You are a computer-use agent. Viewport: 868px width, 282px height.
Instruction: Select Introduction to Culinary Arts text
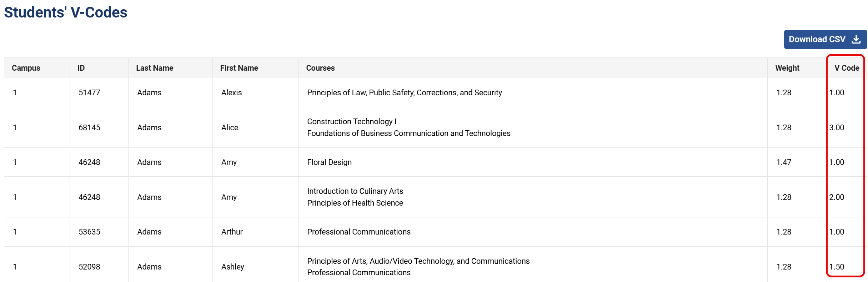[x=355, y=191]
